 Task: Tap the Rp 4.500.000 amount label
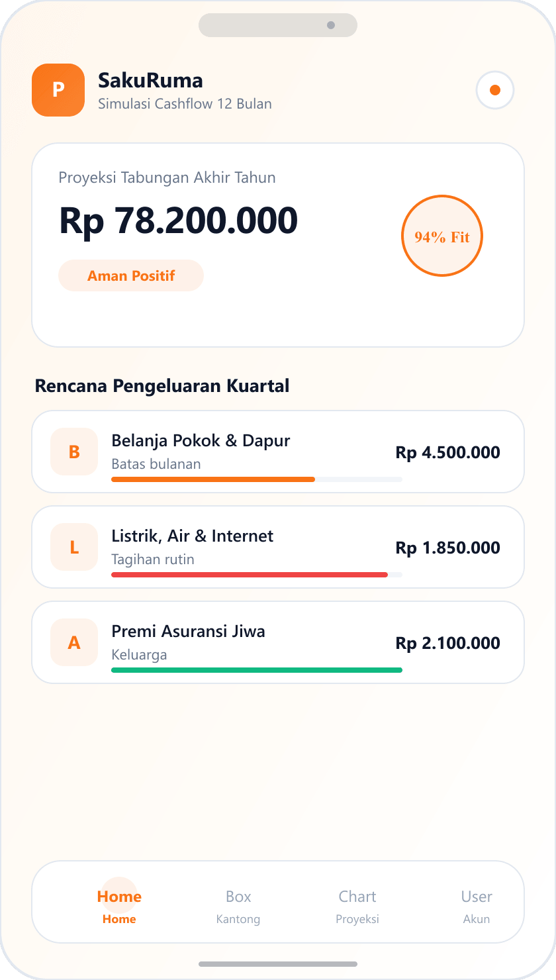point(448,453)
